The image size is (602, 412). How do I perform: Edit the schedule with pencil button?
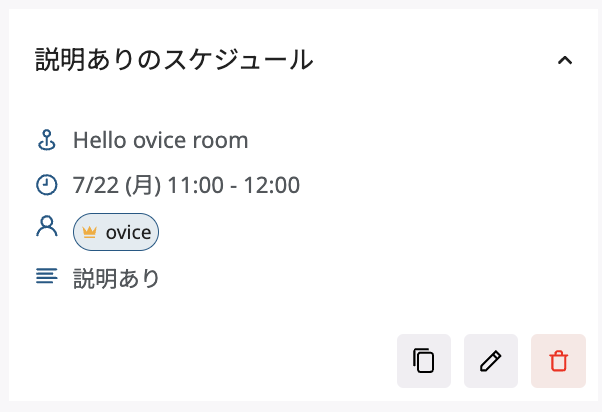point(491,360)
